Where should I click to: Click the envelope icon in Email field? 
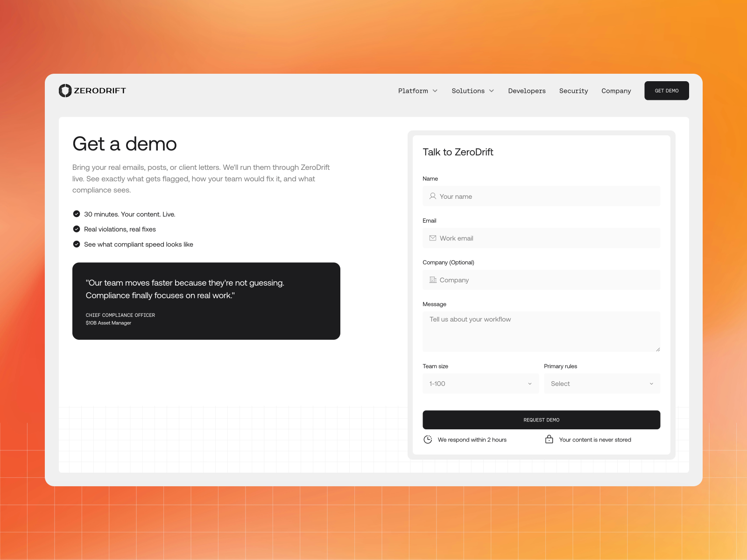[433, 238]
